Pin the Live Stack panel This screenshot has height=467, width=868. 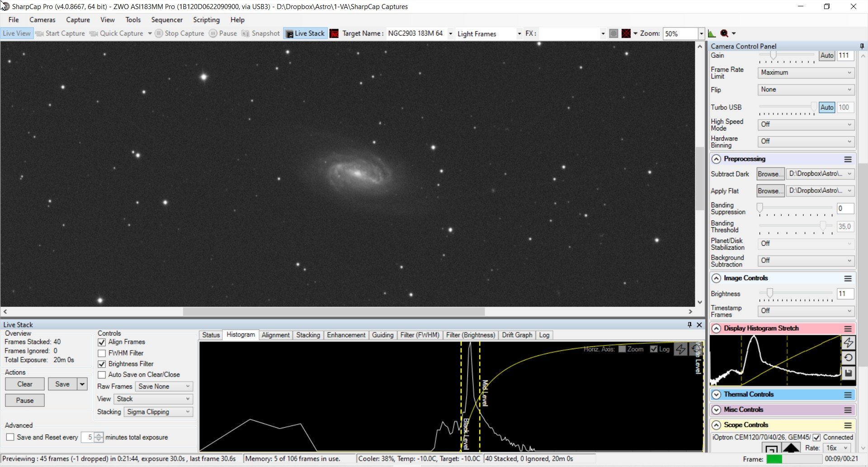(689, 325)
